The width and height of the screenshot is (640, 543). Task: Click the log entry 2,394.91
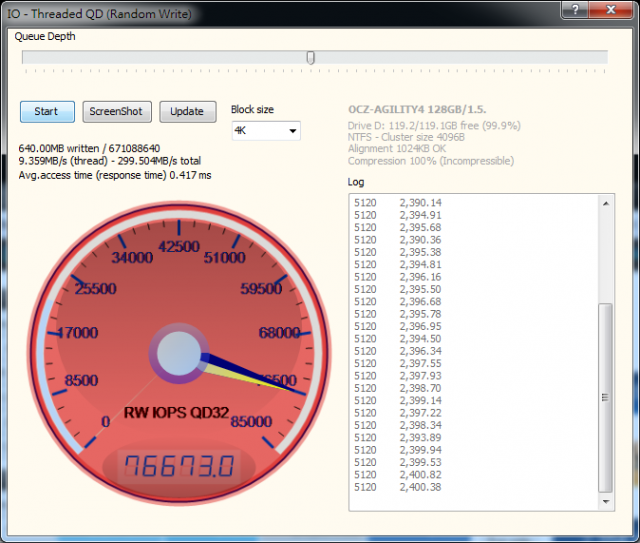[420, 215]
